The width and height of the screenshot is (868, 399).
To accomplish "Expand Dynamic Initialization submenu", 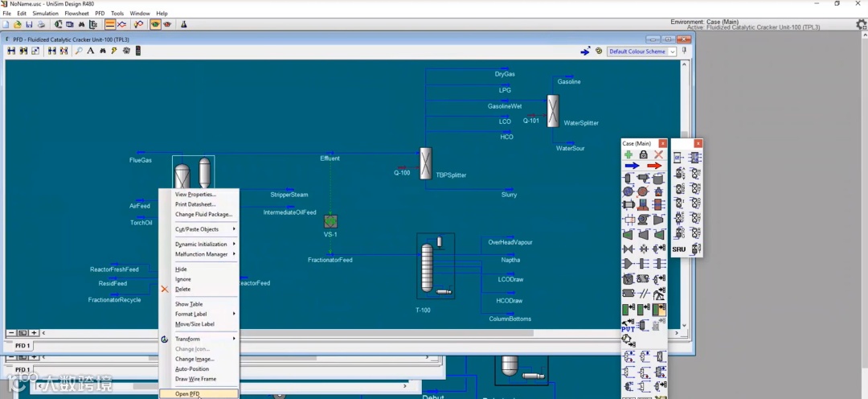I will click(x=199, y=245).
